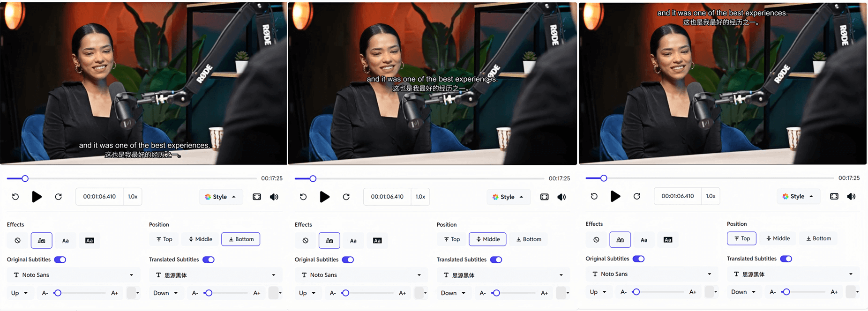Open Style dropdown in middle panel
Image resolution: width=868 pixels, height=311 pixels.
click(x=509, y=197)
